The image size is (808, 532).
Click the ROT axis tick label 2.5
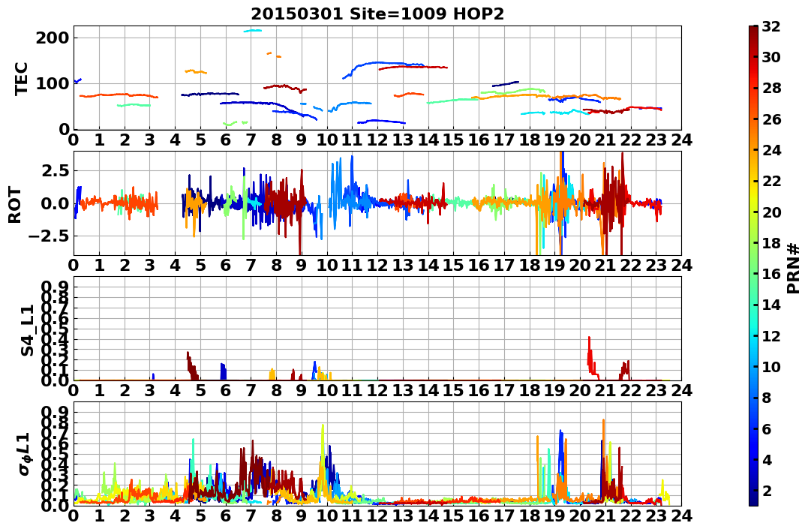[56, 170]
